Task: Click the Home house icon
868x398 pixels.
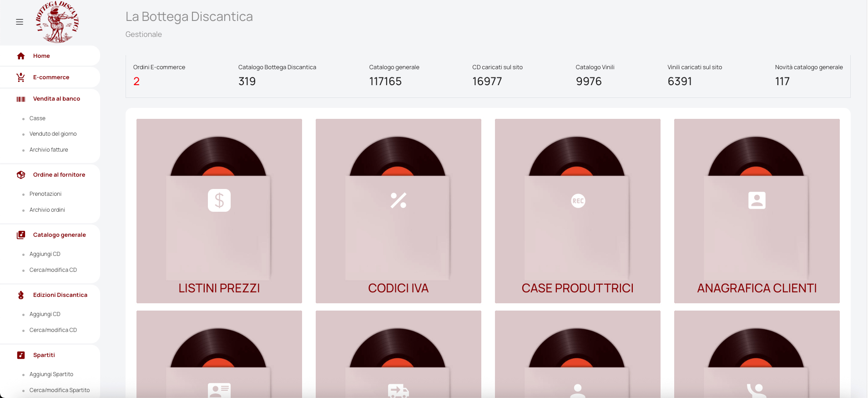Action: pos(21,56)
